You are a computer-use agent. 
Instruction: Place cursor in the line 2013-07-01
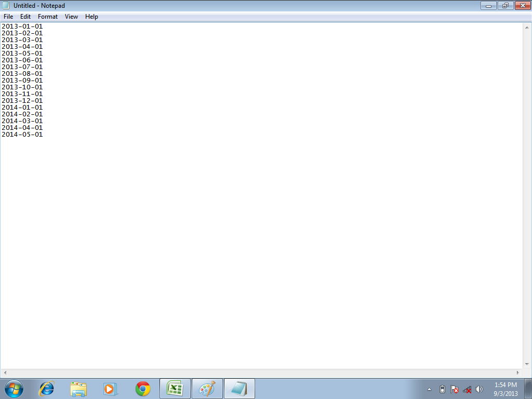[x=22, y=67]
